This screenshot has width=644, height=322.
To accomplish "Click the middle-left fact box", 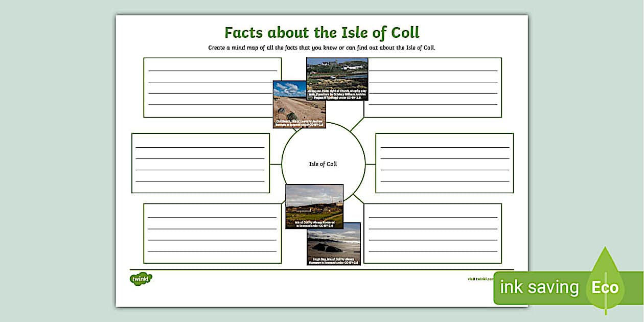I will pos(202,163).
